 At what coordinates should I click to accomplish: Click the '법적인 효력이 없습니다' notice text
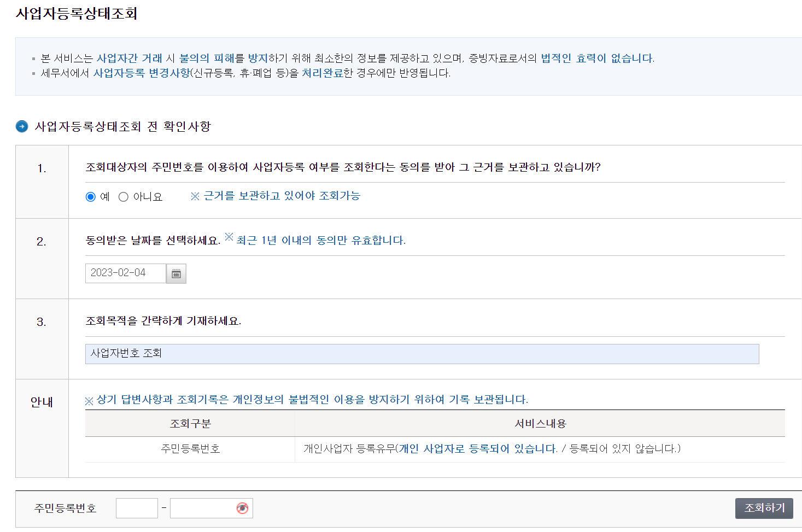(x=598, y=59)
